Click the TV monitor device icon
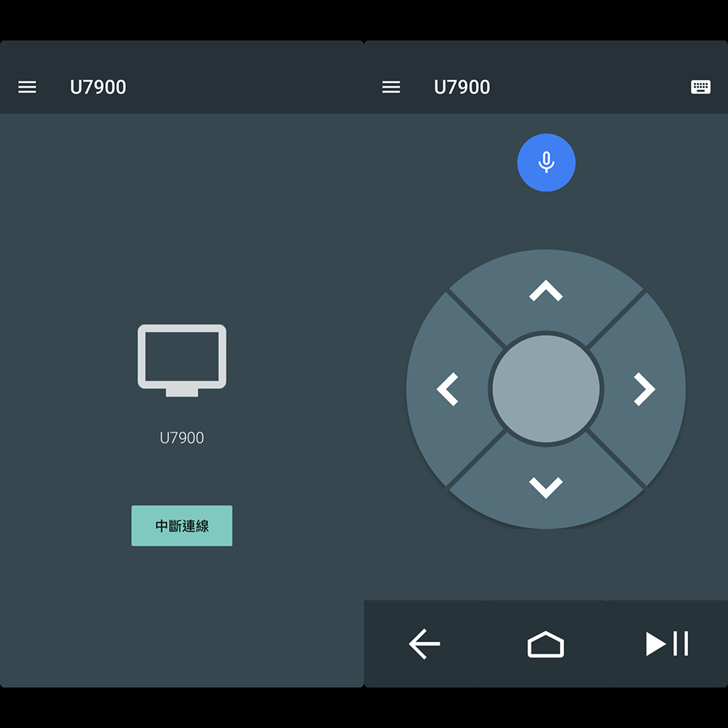The image size is (728, 728). pyautogui.click(x=182, y=360)
